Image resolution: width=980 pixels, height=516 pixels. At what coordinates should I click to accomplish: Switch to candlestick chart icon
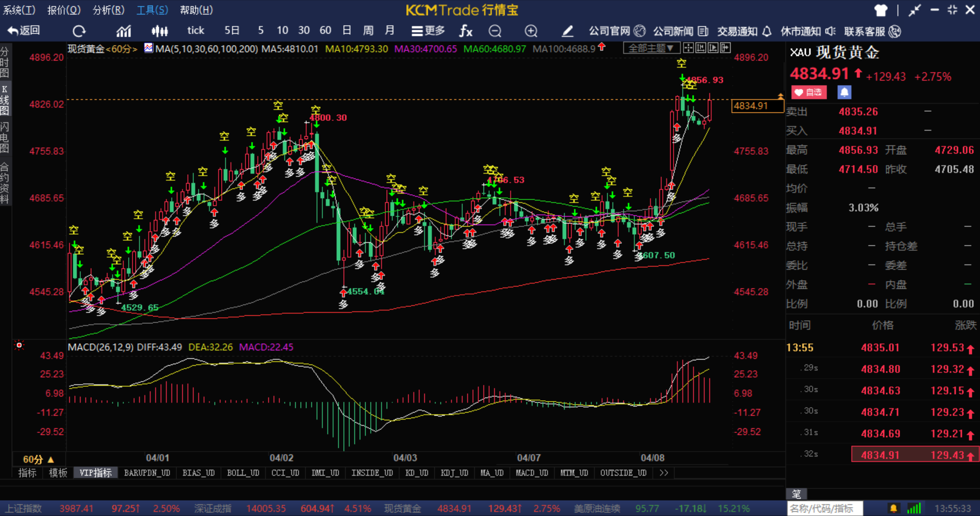pyautogui.click(x=160, y=31)
